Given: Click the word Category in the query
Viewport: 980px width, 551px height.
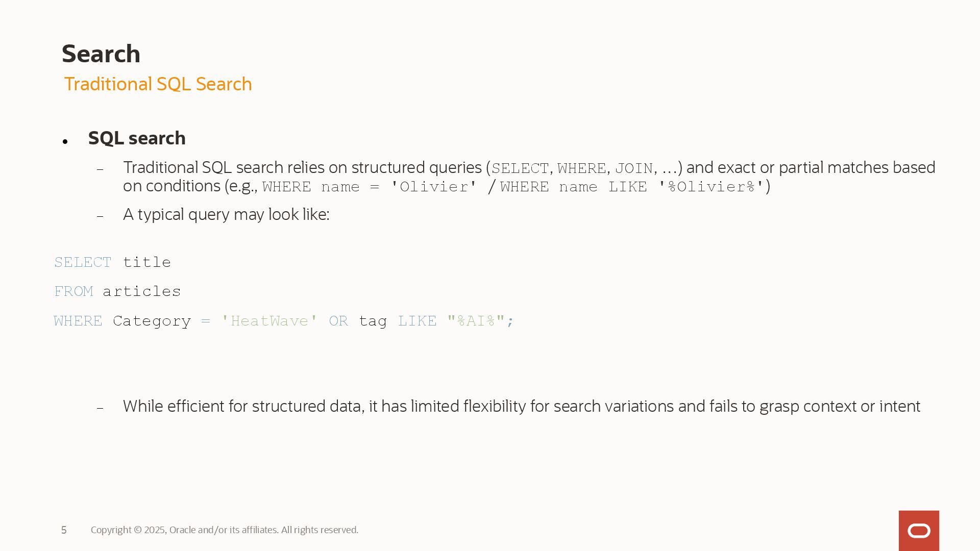Looking at the screenshot, I should point(152,321).
